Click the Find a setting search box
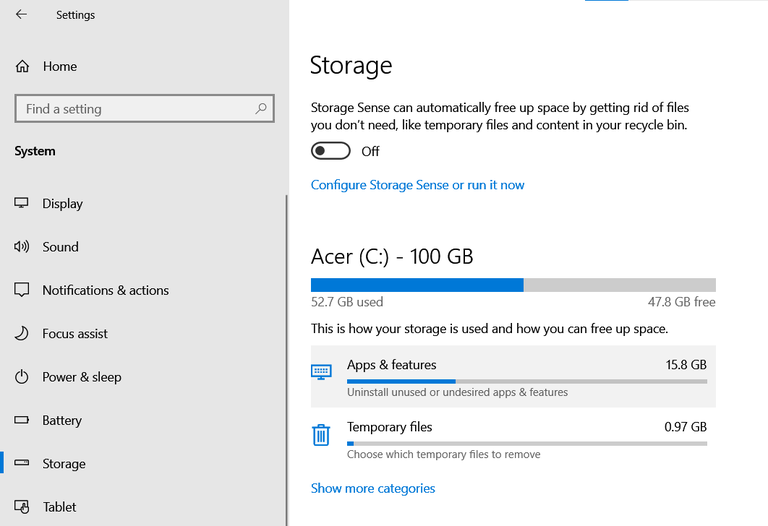 (135, 109)
